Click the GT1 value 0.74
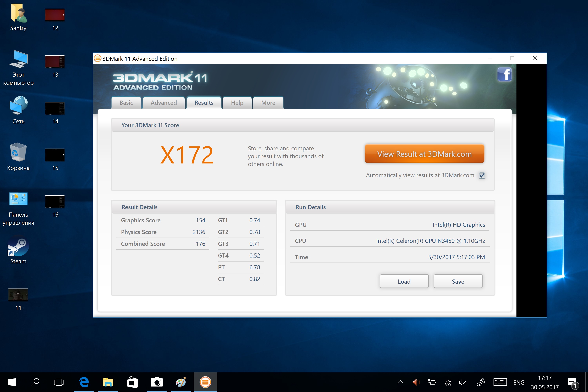 pos(254,220)
